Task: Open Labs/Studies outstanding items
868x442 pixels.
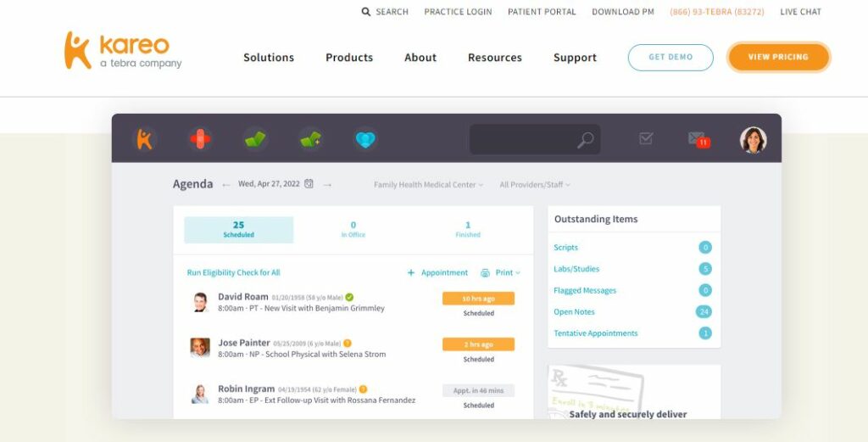Action: pos(576,269)
